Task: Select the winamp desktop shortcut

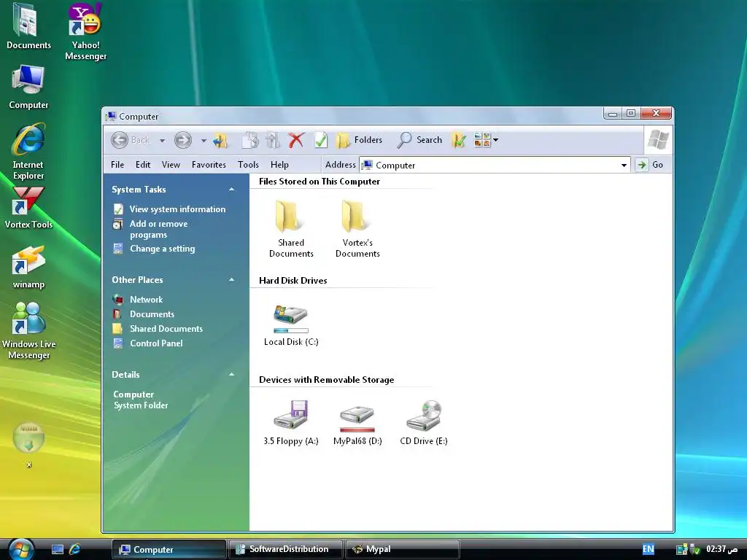Action: click(28, 267)
